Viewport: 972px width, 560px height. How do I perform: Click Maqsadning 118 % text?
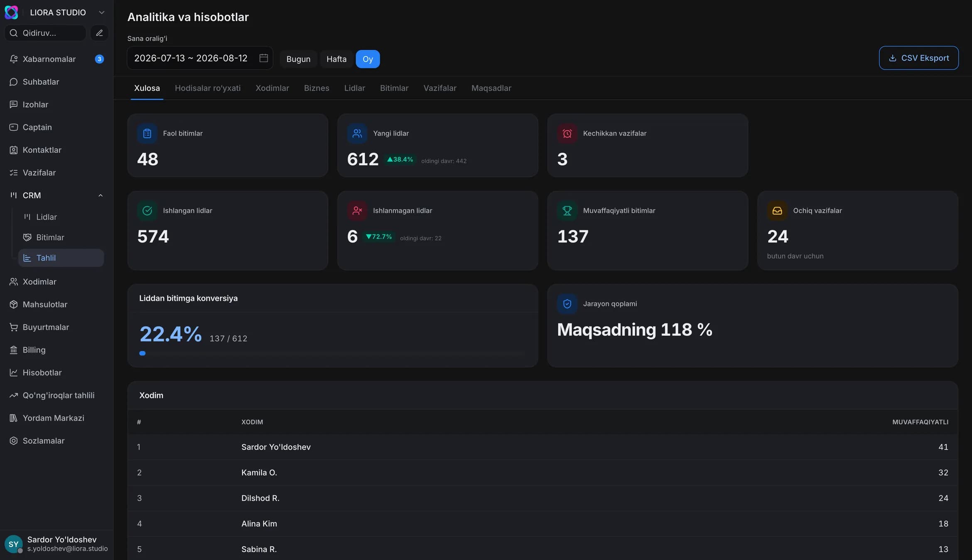635,330
